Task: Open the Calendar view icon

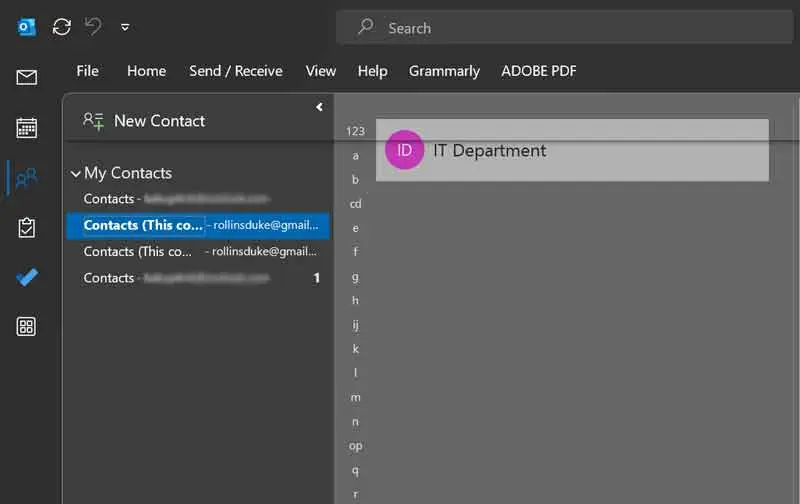Action: pyautogui.click(x=27, y=128)
